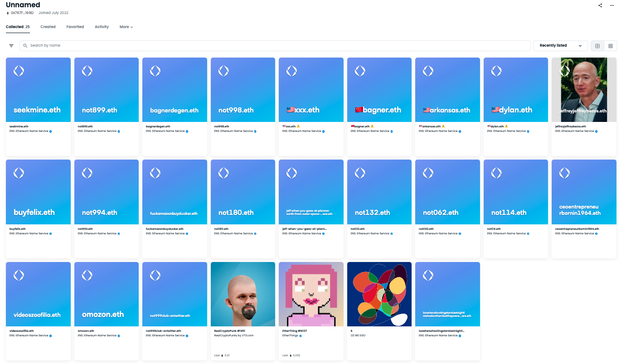Click the Last 0,032 price under EtherThing
The image size is (626, 364).
[x=291, y=355]
